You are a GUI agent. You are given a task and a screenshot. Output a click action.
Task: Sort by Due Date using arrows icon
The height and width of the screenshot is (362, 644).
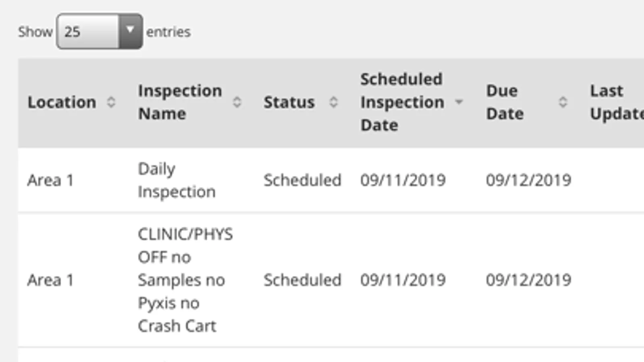(563, 102)
